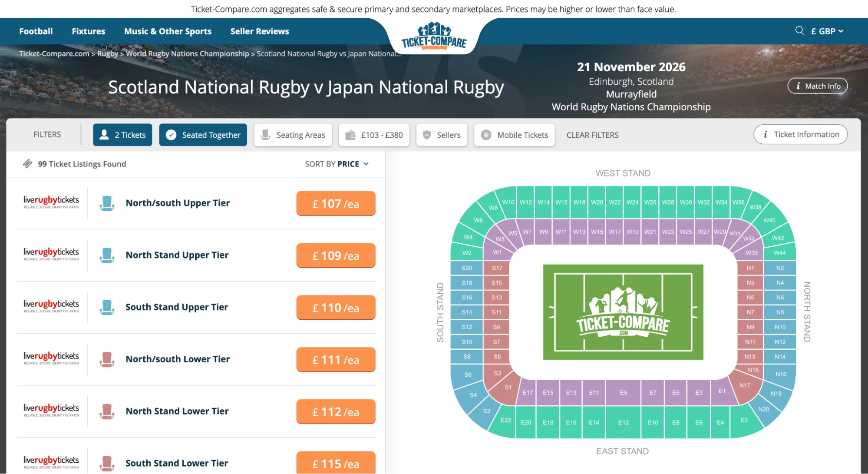Click the blue seat icon for North/south Upper Tier
The height and width of the screenshot is (474, 868).
[107, 203]
